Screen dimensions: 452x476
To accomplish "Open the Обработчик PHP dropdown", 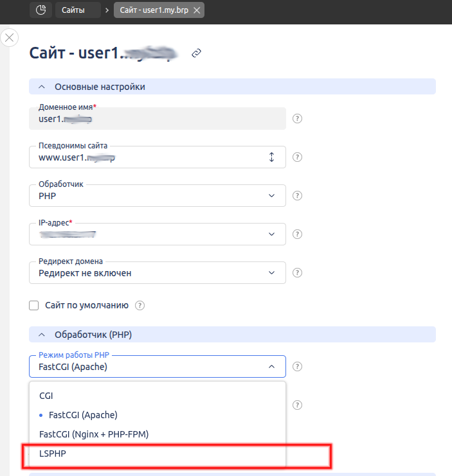I will [x=157, y=196].
